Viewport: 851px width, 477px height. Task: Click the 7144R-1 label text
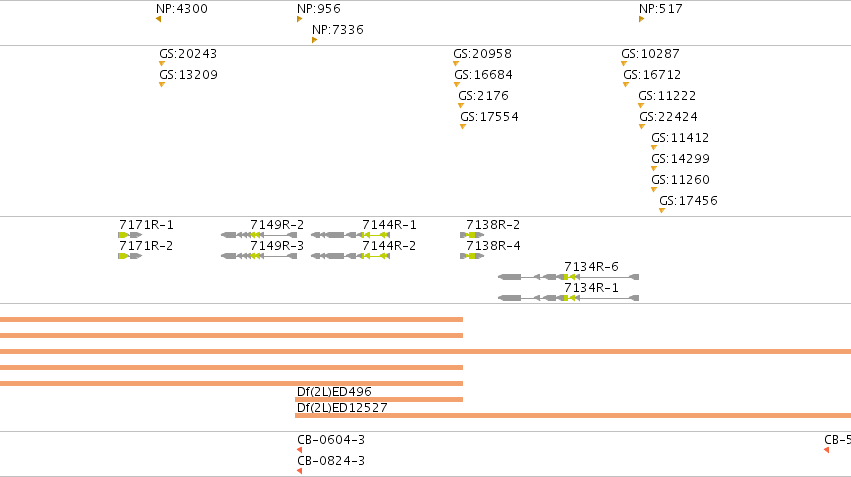click(389, 225)
